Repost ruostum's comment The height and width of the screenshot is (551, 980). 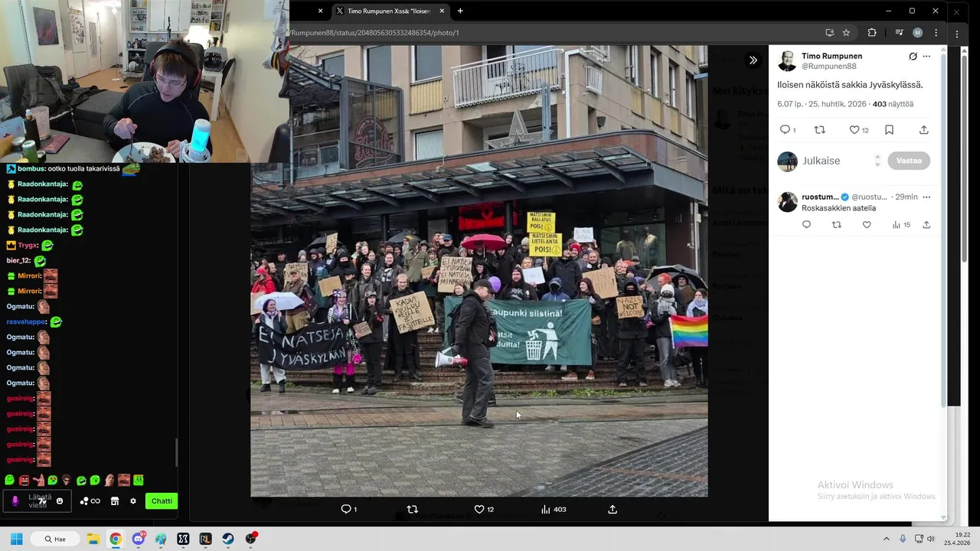click(836, 225)
